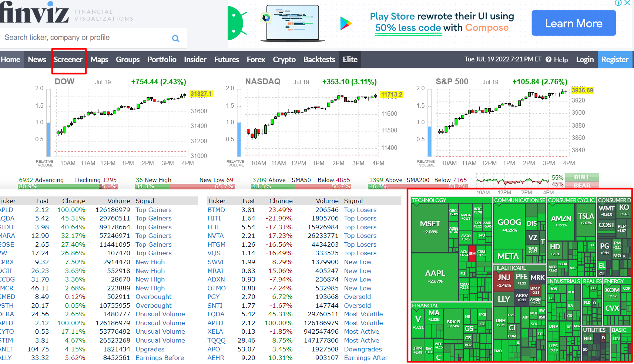Click Learn More ad button
This screenshot has height=364, width=634.
coord(574,23)
